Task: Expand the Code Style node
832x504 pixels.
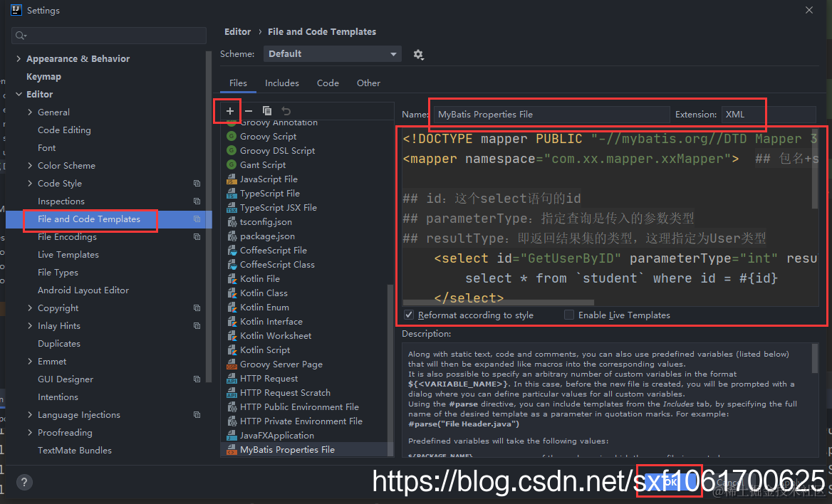Action: click(30, 184)
